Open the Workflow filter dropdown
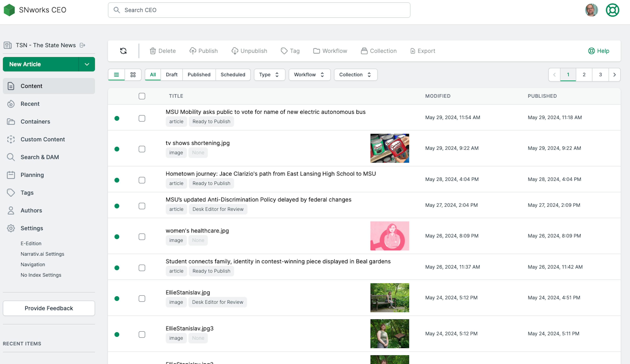630x364 pixels. [309, 74]
